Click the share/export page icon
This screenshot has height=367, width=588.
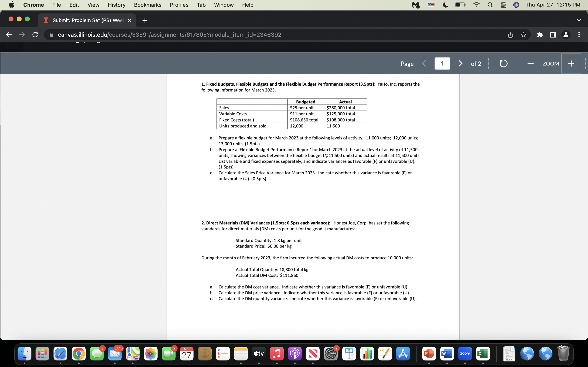coord(511,35)
